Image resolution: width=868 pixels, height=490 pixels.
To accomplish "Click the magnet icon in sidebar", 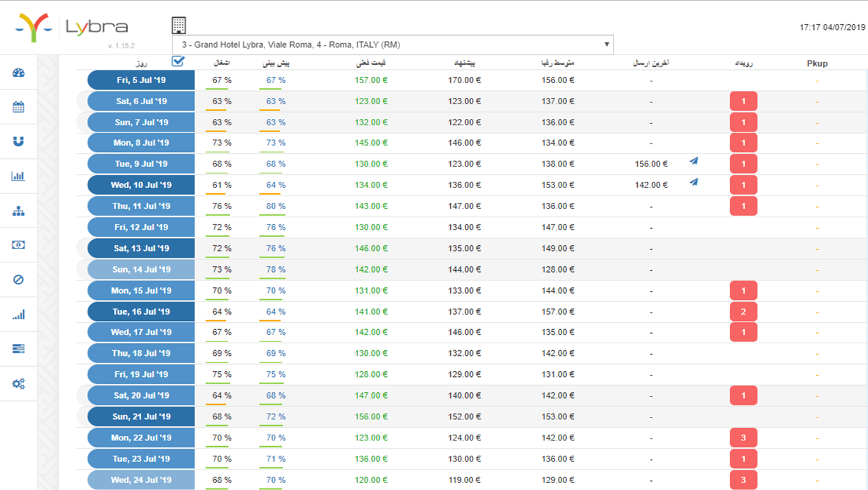I will 18,141.
